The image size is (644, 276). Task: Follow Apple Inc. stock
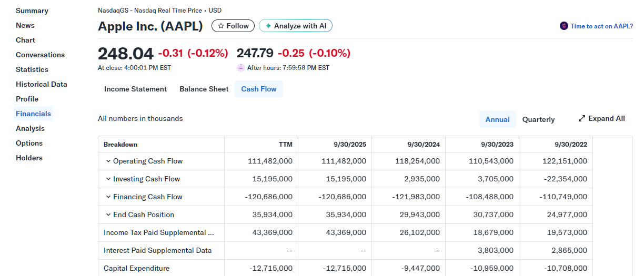pos(233,26)
